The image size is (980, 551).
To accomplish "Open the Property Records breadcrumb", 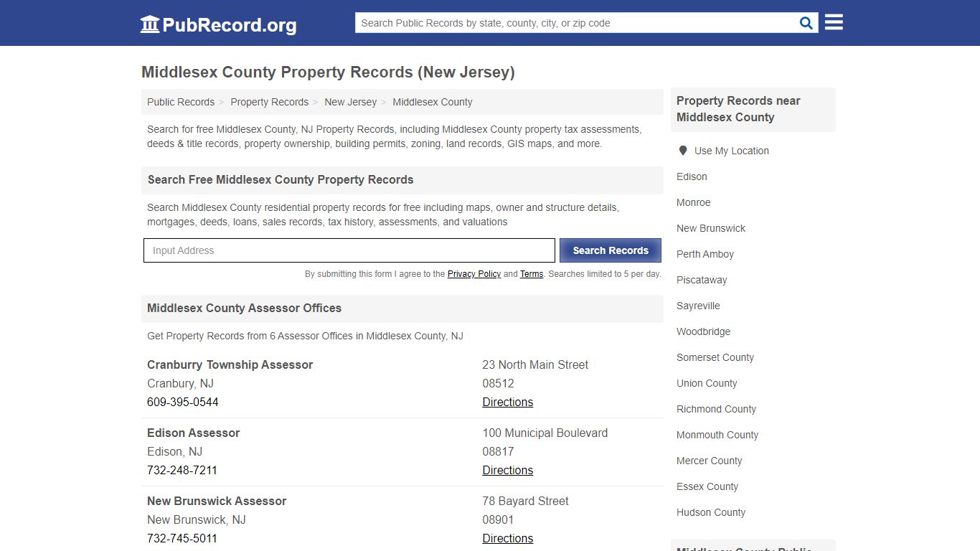I will pos(269,102).
